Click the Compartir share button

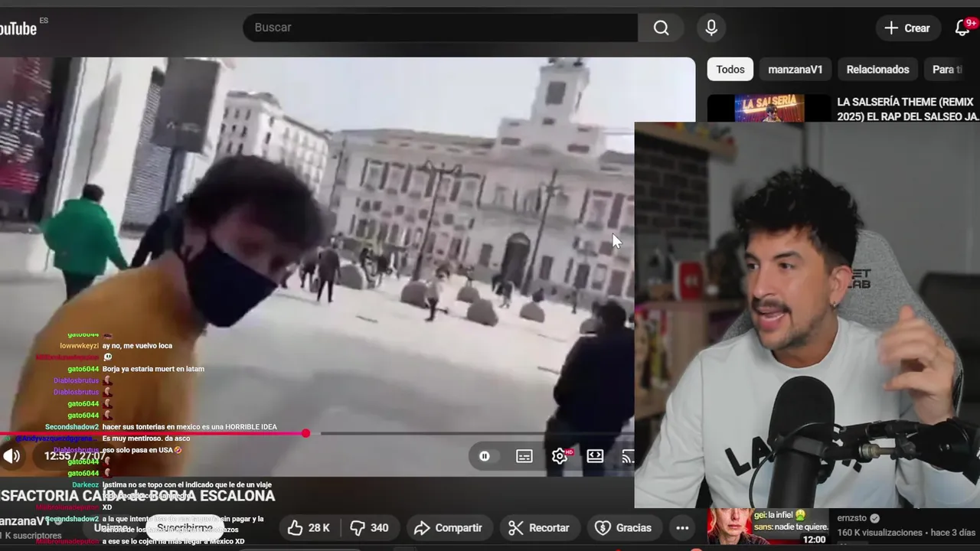449,528
